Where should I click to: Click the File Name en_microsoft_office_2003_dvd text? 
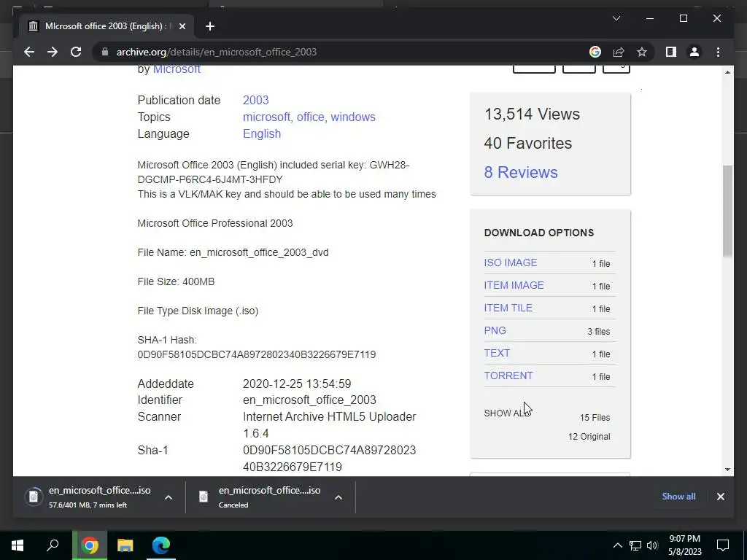coord(233,252)
